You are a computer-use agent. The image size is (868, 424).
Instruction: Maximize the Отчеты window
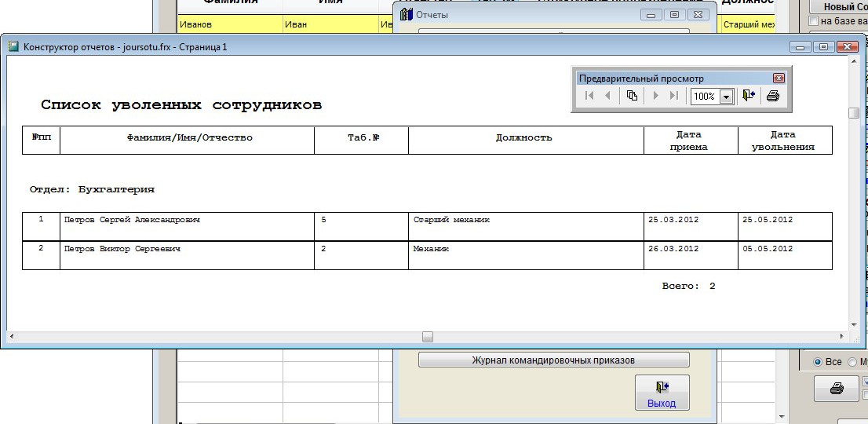[674, 15]
